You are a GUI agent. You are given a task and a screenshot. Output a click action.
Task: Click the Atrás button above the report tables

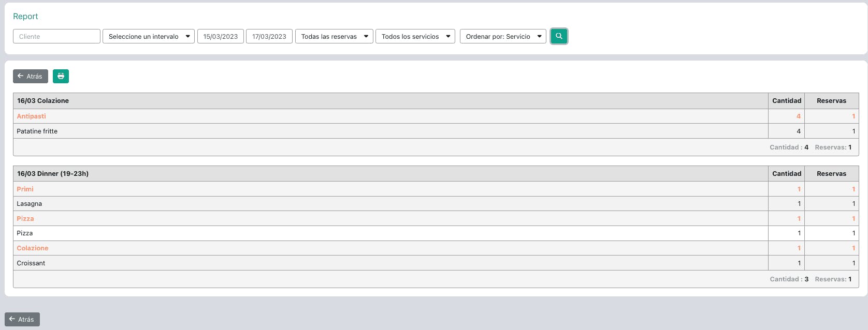pos(31,76)
